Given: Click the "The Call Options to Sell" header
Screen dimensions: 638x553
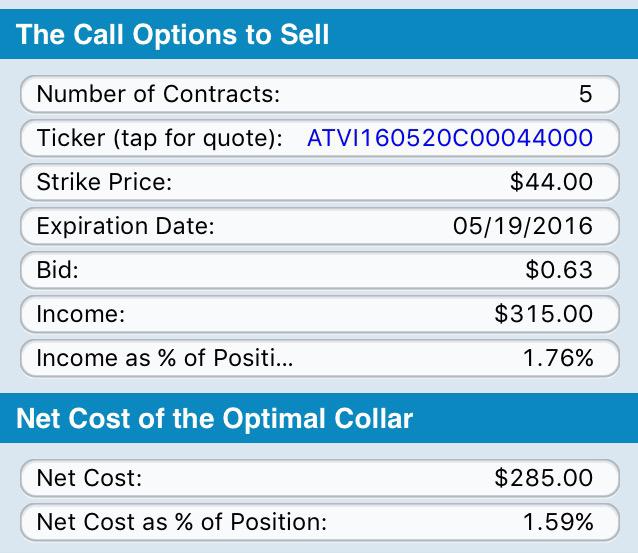Looking at the screenshot, I should click(174, 35).
